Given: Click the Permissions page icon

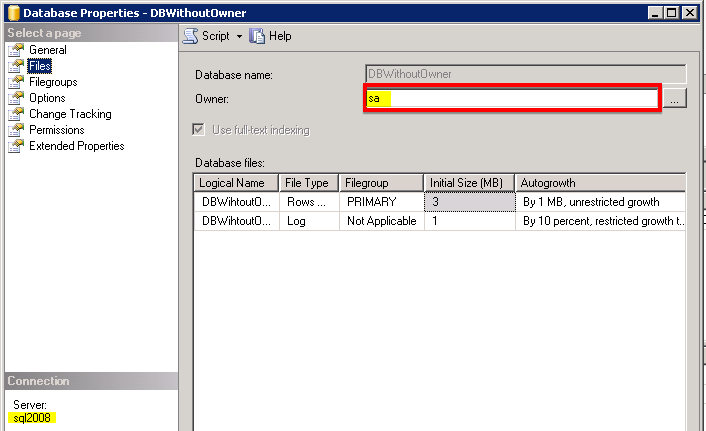Looking at the screenshot, I should pyautogui.click(x=16, y=130).
